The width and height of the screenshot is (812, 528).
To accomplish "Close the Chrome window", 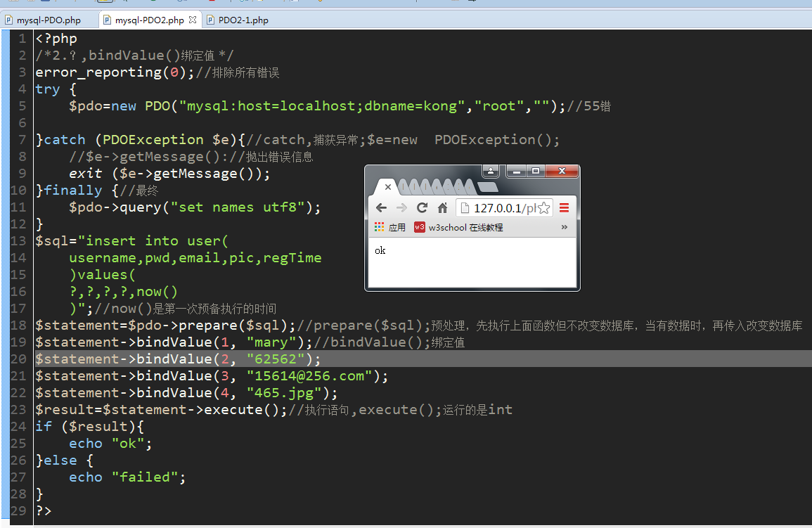I will pyautogui.click(x=562, y=171).
